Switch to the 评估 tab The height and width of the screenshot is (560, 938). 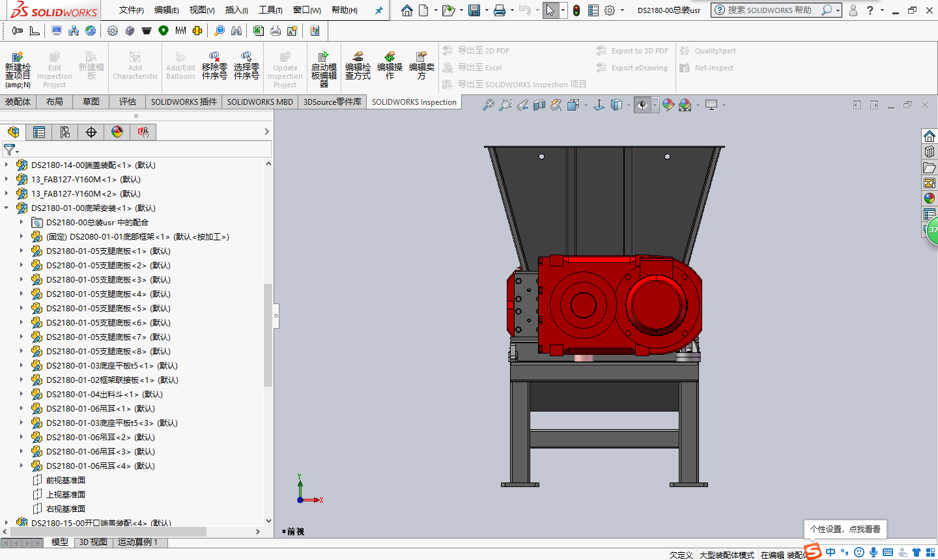tap(127, 102)
